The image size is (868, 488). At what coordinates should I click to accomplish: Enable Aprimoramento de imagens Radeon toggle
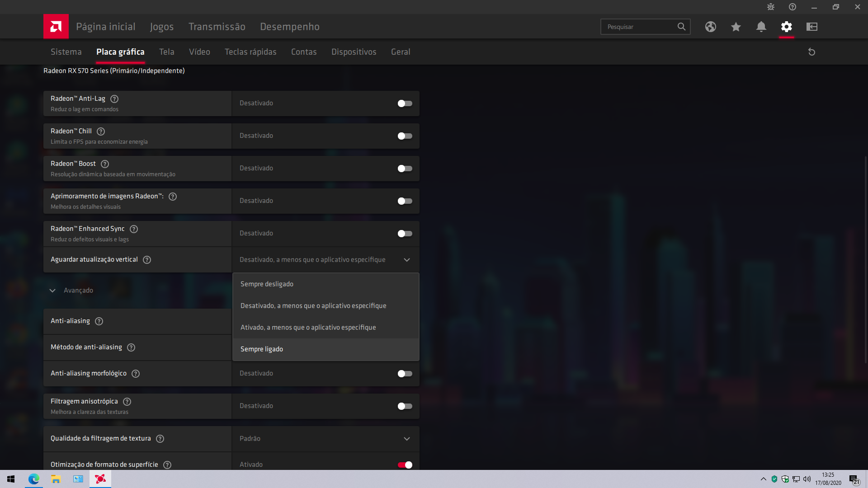pos(405,201)
